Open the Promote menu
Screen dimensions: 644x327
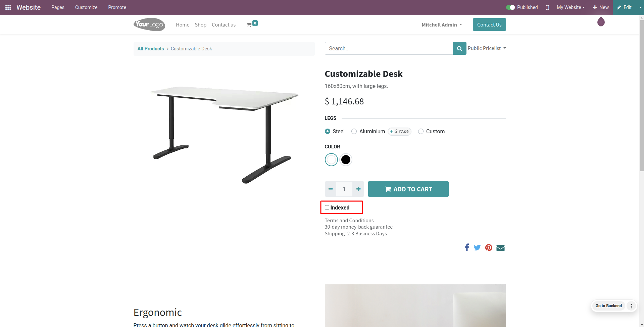point(117,7)
